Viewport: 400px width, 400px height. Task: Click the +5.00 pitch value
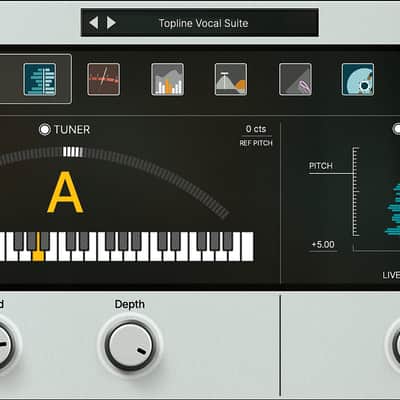[x=323, y=244]
